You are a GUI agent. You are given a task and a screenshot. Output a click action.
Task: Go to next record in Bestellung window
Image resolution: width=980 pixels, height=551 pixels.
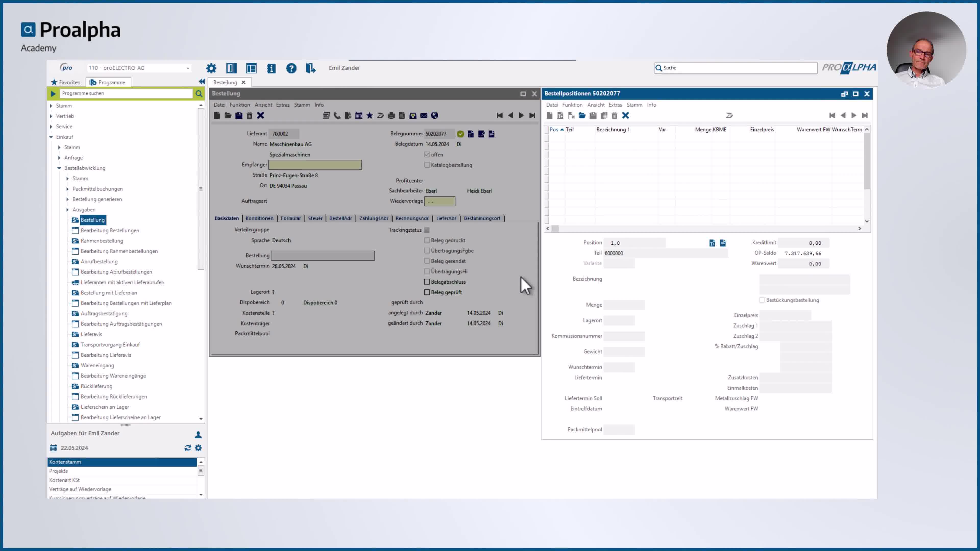tap(521, 116)
